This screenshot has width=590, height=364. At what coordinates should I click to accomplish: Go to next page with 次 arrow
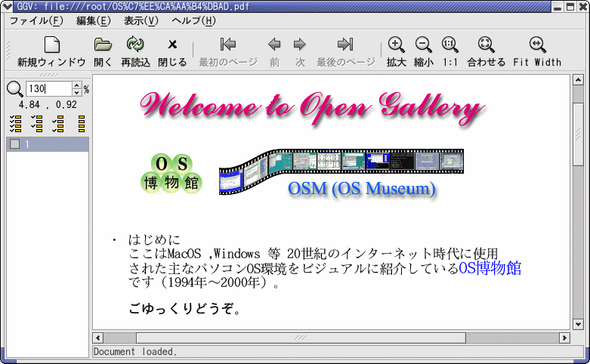click(x=300, y=52)
